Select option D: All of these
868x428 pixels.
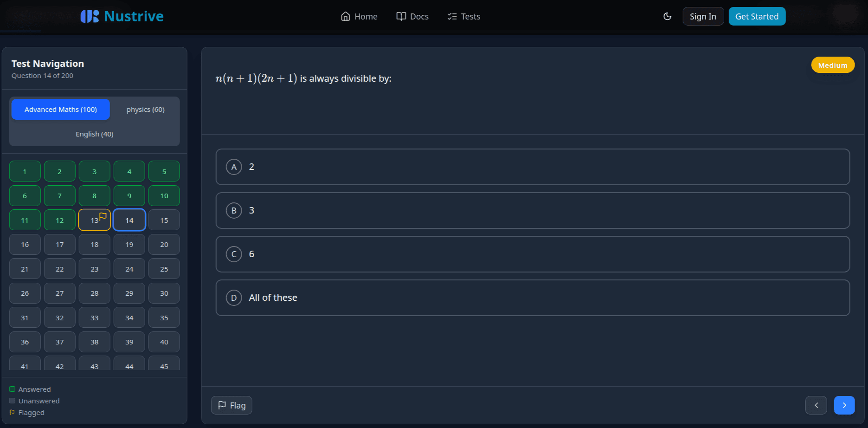[533, 298]
